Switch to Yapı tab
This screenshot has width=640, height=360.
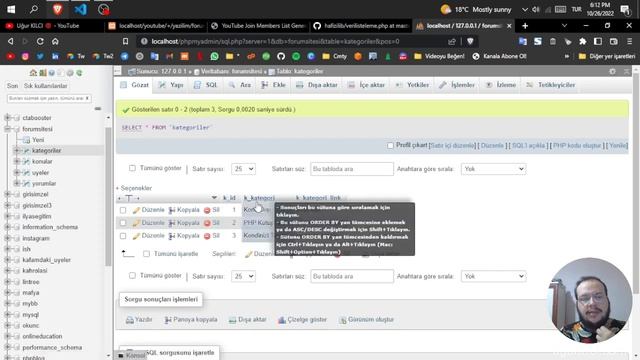click(x=171, y=85)
